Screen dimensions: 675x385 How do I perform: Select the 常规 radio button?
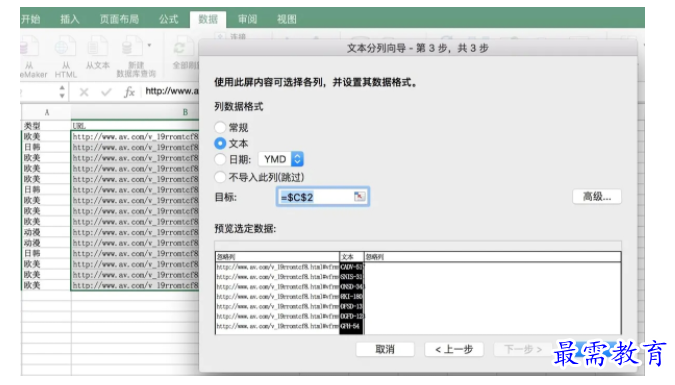tap(220, 127)
